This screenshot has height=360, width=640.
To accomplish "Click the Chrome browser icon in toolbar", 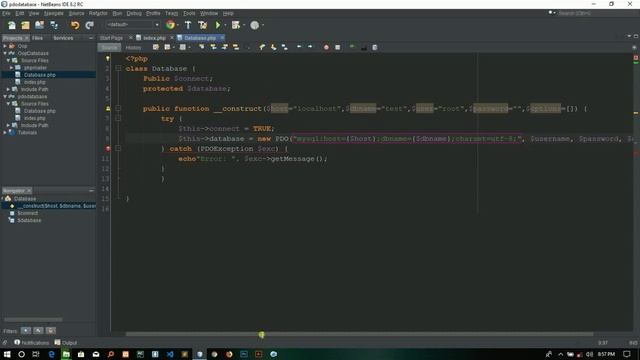I will [170, 25].
